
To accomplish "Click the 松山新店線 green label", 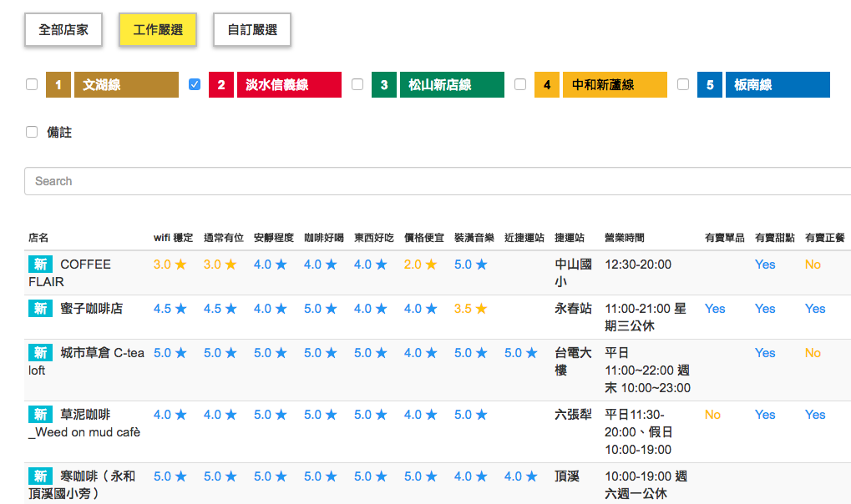I will click(x=452, y=84).
